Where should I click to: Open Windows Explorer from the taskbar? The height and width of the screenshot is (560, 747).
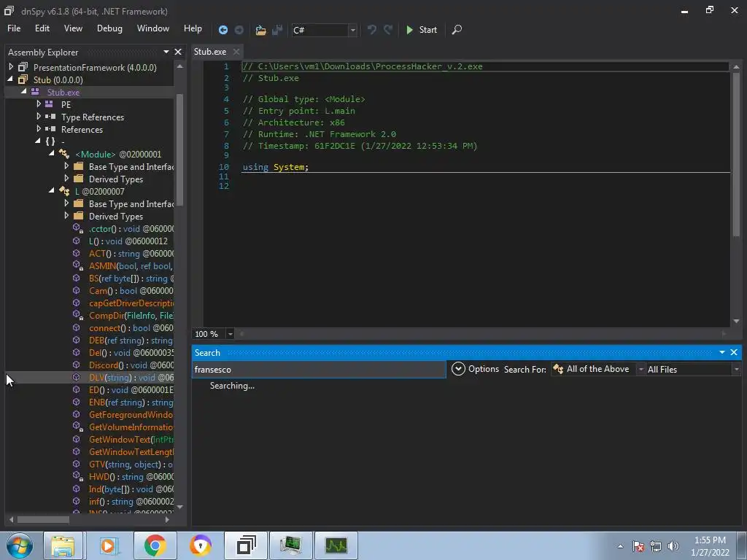pos(63,545)
